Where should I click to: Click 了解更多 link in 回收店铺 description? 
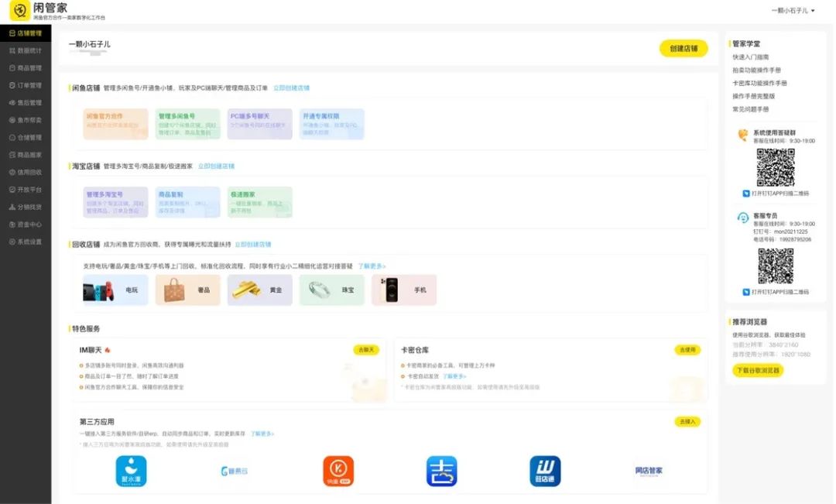tap(372, 266)
